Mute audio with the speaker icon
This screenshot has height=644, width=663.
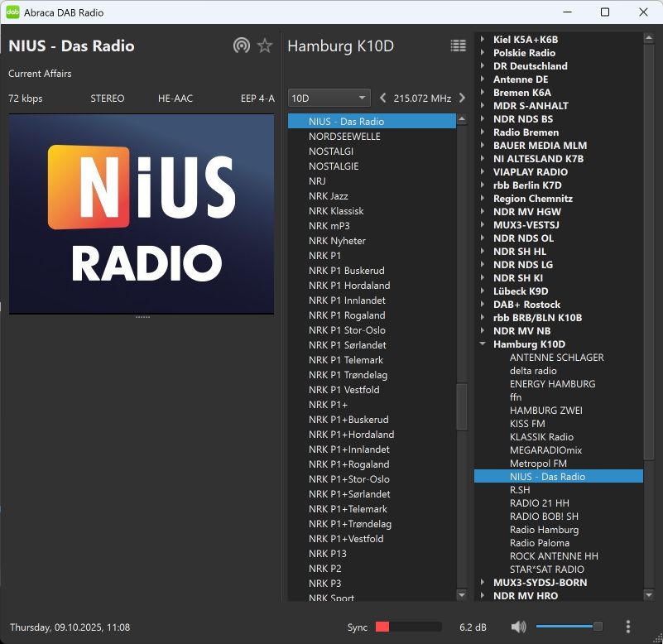click(519, 627)
